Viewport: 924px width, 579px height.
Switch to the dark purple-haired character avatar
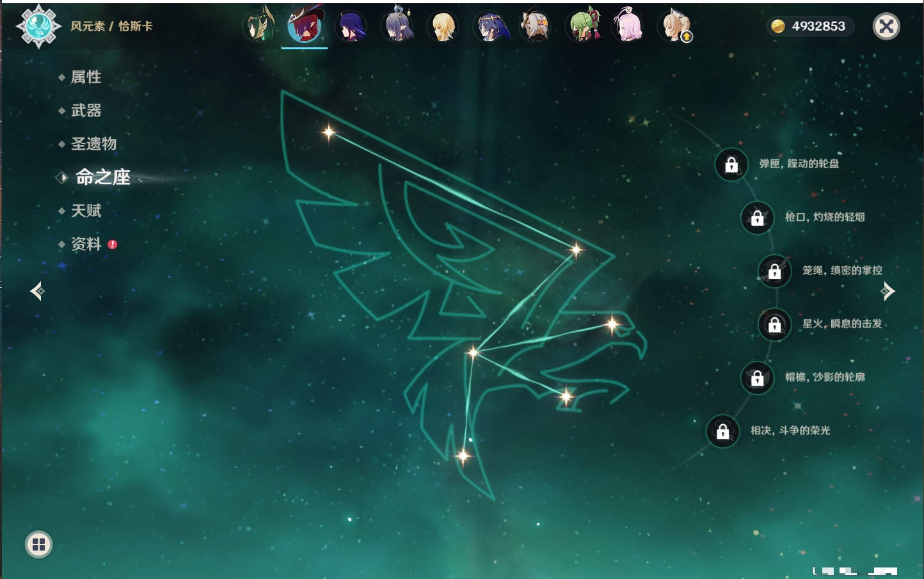pos(351,26)
